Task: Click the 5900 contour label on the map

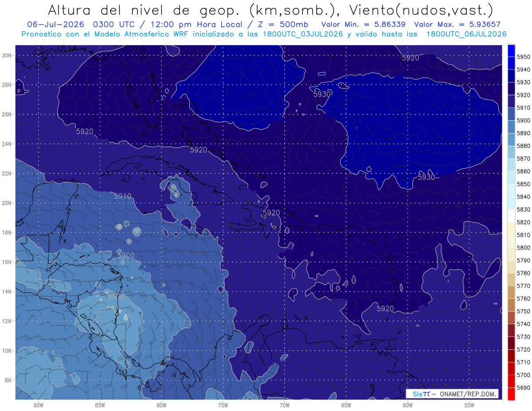Action: [126, 255]
